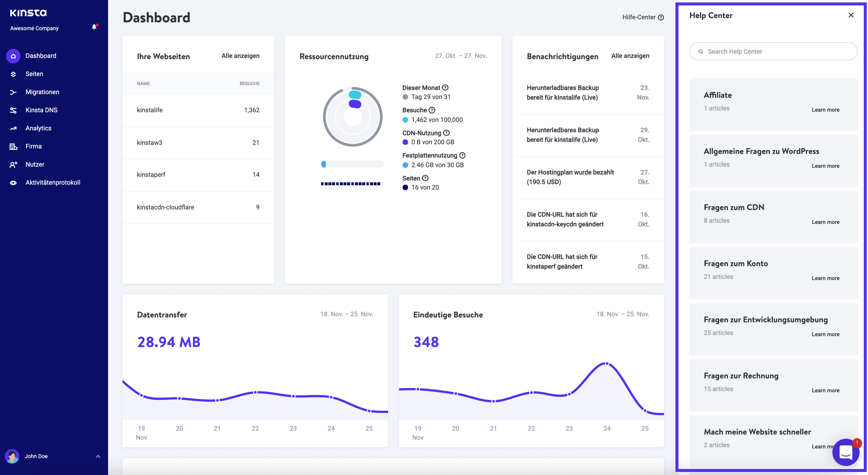The height and width of the screenshot is (475, 868).
Task: Open the notification bell
Action: pyautogui.click(x=94, y=27)
